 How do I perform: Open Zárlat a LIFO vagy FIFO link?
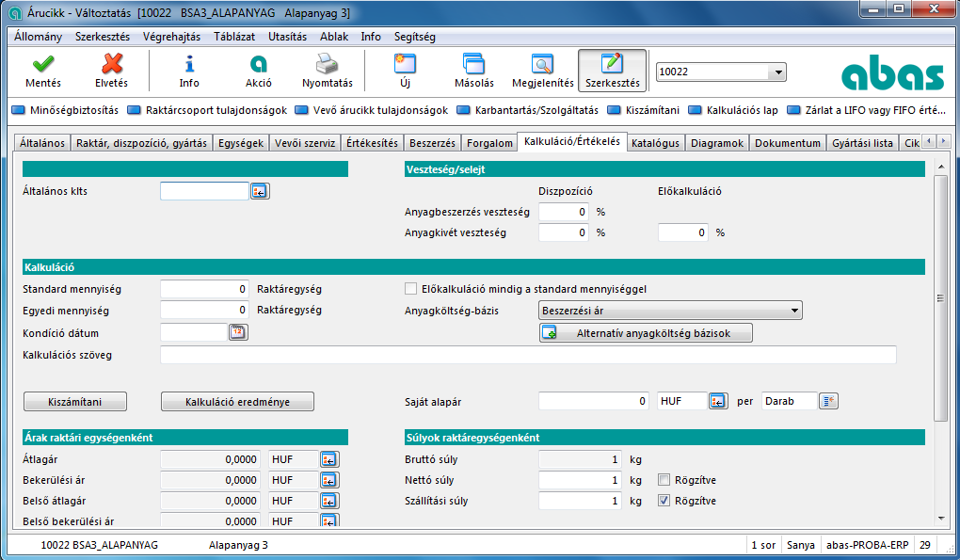pyautogui.click(x=866, y=110)
